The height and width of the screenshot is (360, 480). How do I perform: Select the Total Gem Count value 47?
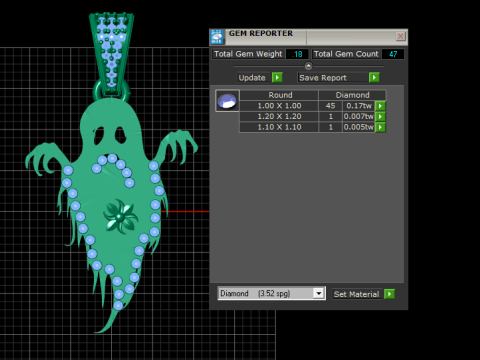click(393, 54)
